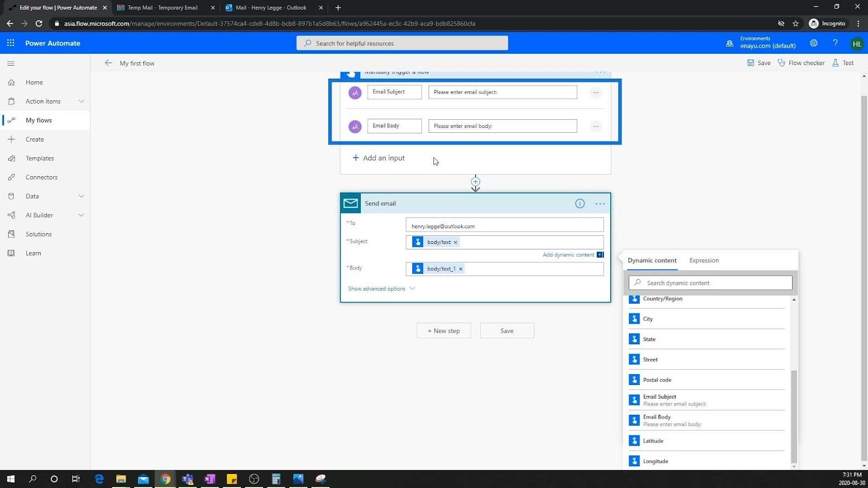868x488 pixels.
Task: Select Email Body dynamic content item
Action: 707,420
